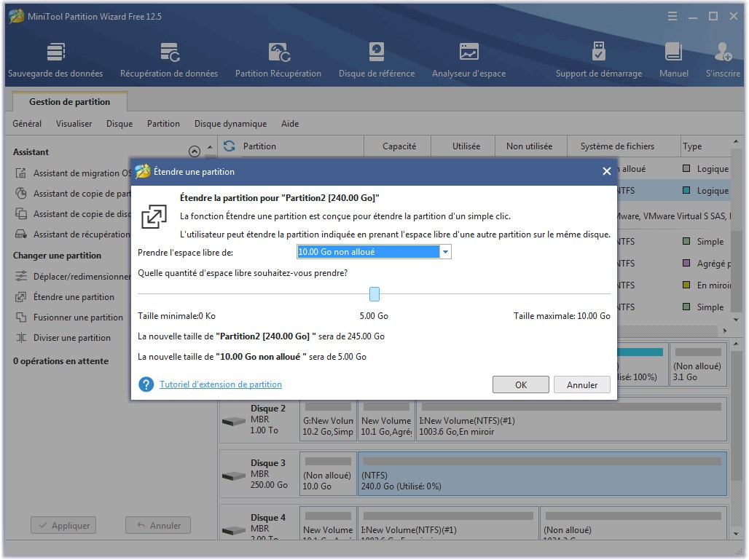Click Assistant de copie de partition icon
The image size is (749, 560).
click(x=20, y=194)
